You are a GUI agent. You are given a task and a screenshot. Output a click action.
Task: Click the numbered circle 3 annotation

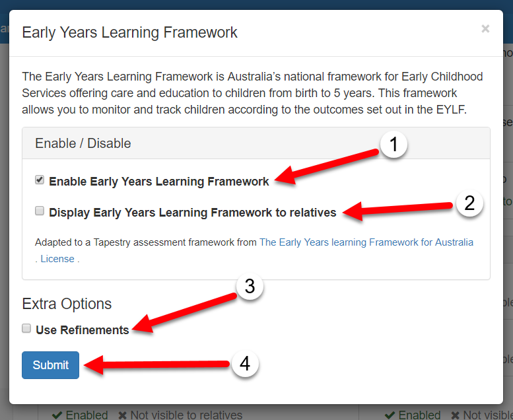pyautogui.click(x=250, y=287)
